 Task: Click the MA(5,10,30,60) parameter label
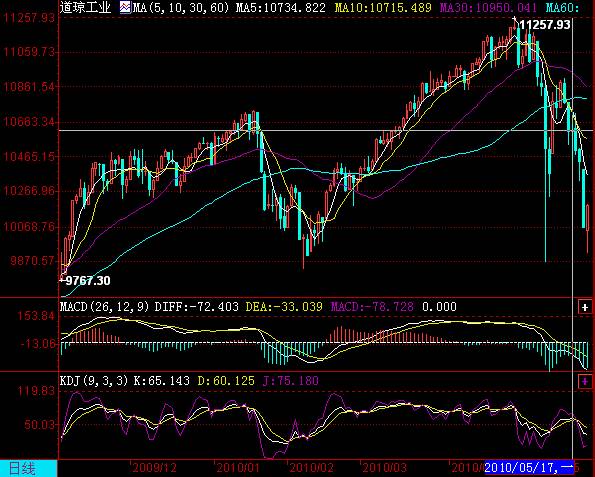click(x=181, y=8)
